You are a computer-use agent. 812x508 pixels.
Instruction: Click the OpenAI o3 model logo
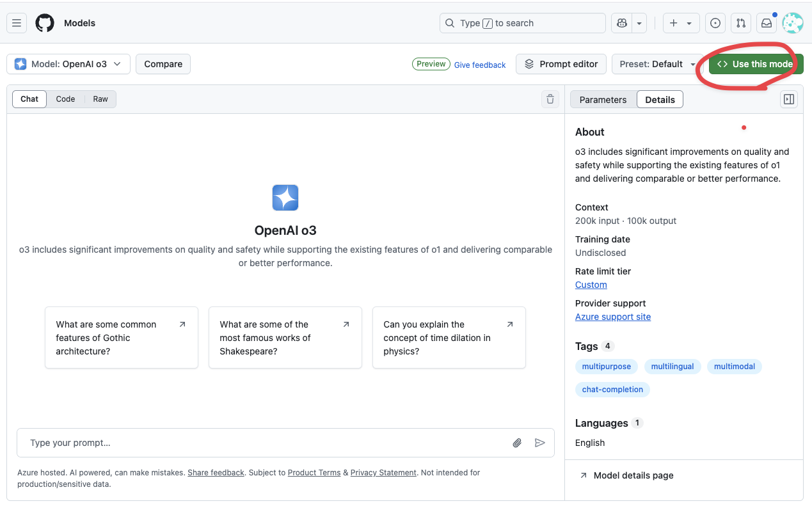point(285,198)
